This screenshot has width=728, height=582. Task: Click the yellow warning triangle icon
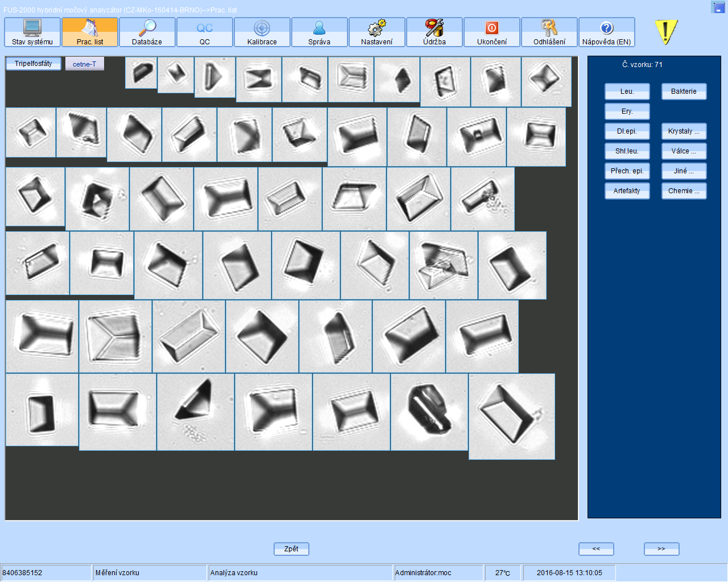coord(666,32)
